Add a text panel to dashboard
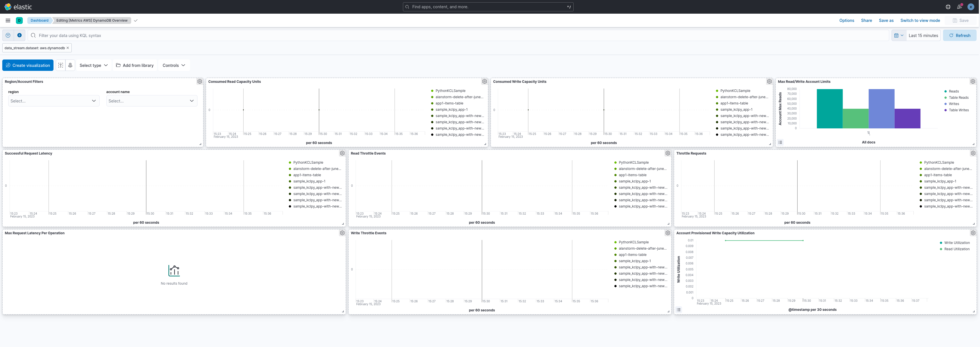 [61, 65]
